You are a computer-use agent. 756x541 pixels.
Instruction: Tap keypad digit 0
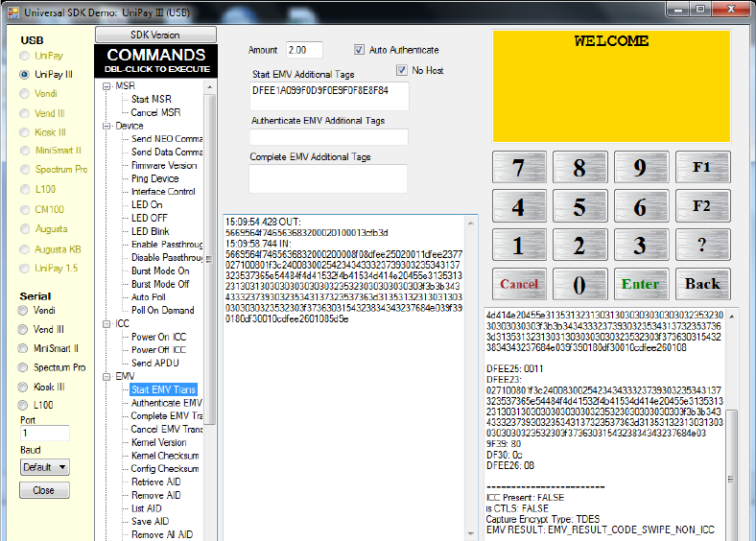point(580,284)
